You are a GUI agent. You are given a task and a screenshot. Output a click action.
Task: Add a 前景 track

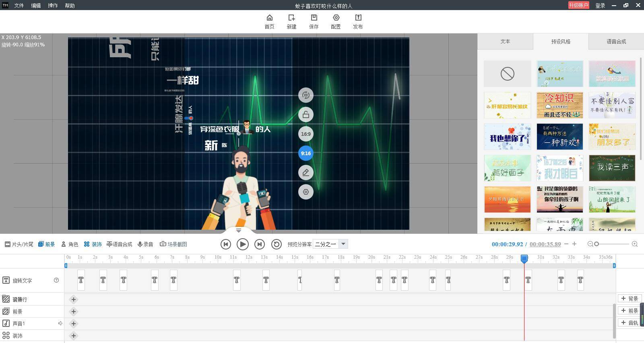(x=630, y=311)
